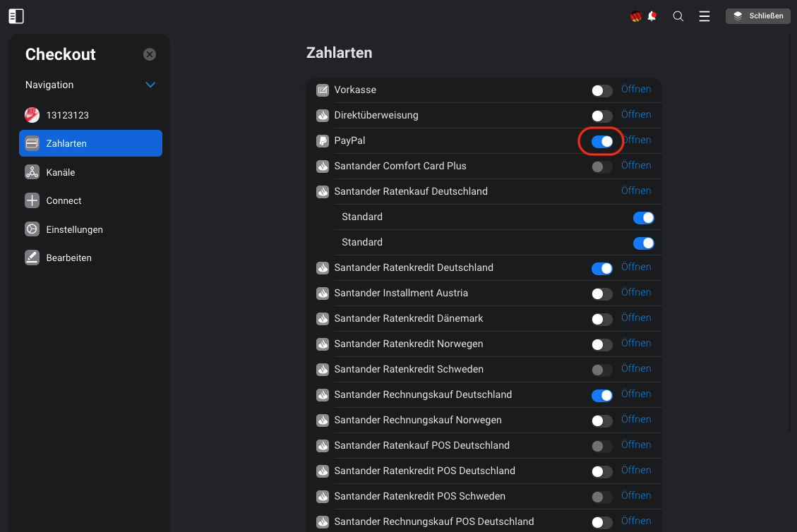Viewport: 797px width, 532px height.
Task: Click Santander Rechnungskauf Norwegen icon
Action: 323,421
